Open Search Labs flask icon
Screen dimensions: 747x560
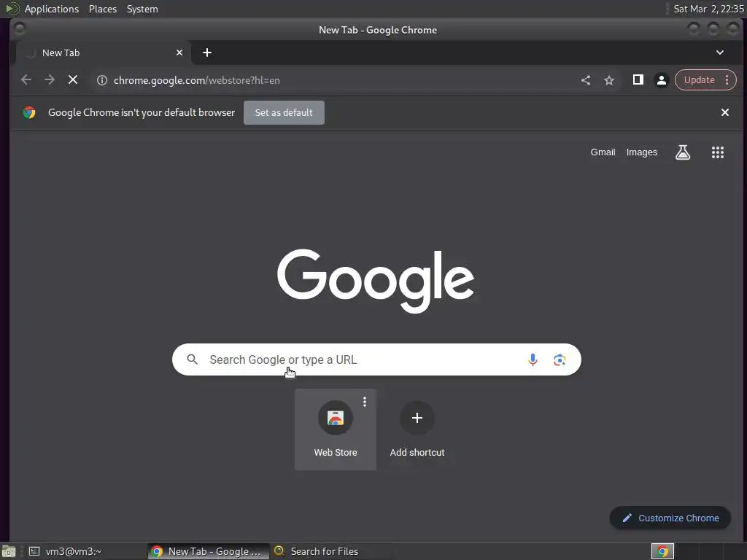(x=683, y=152)
